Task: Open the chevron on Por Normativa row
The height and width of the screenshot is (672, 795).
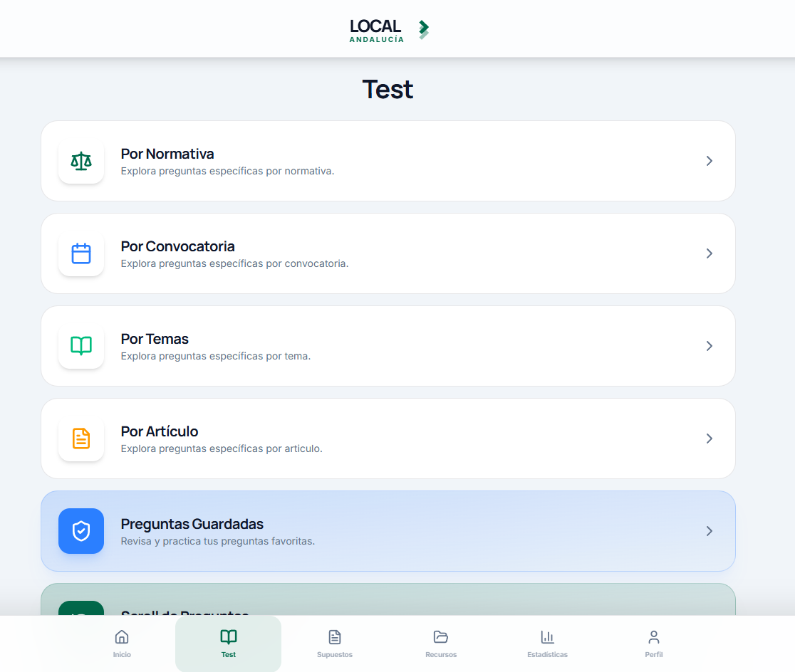Action: [710, 161]
